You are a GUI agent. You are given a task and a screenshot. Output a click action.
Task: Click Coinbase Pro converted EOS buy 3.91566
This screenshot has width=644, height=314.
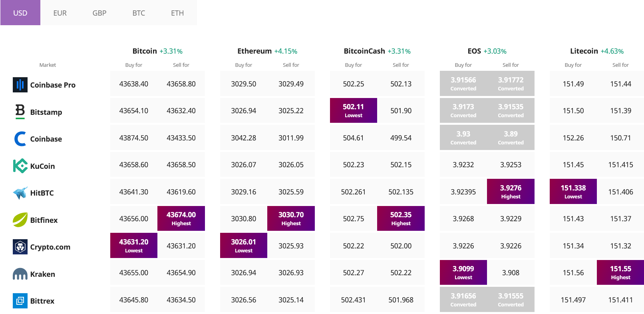463,84
